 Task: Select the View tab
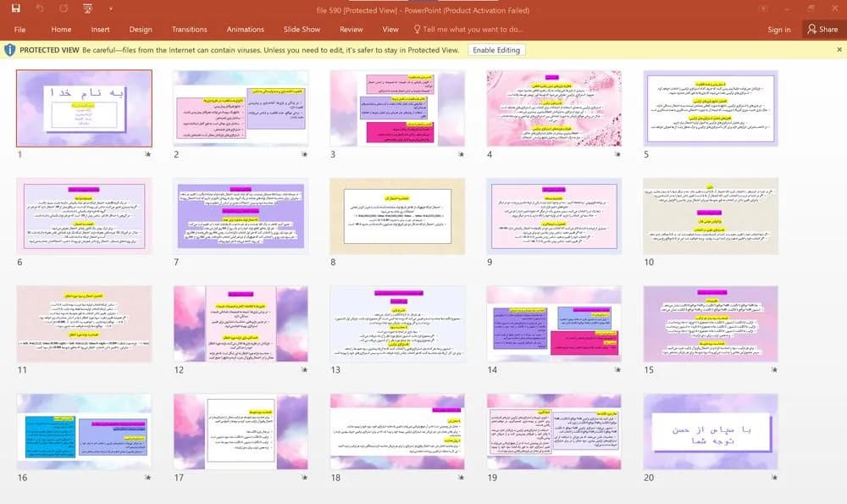click(x=390, y=30)
